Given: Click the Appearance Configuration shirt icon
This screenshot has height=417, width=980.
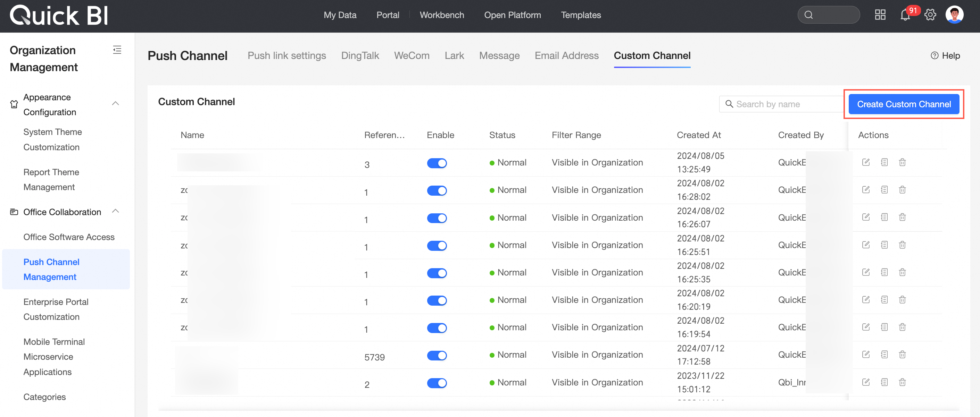Looking at the screenshot, I should point(14,104).
